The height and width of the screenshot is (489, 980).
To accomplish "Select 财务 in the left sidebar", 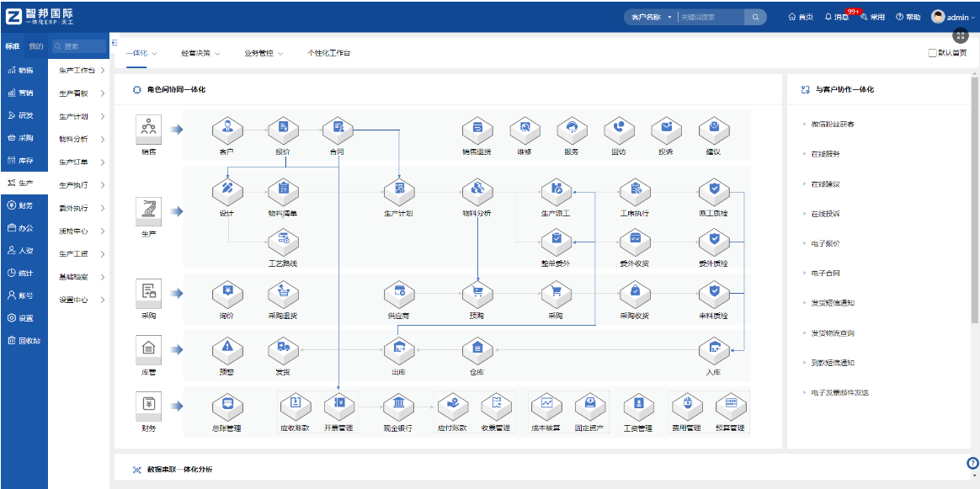I will (24, 205).
